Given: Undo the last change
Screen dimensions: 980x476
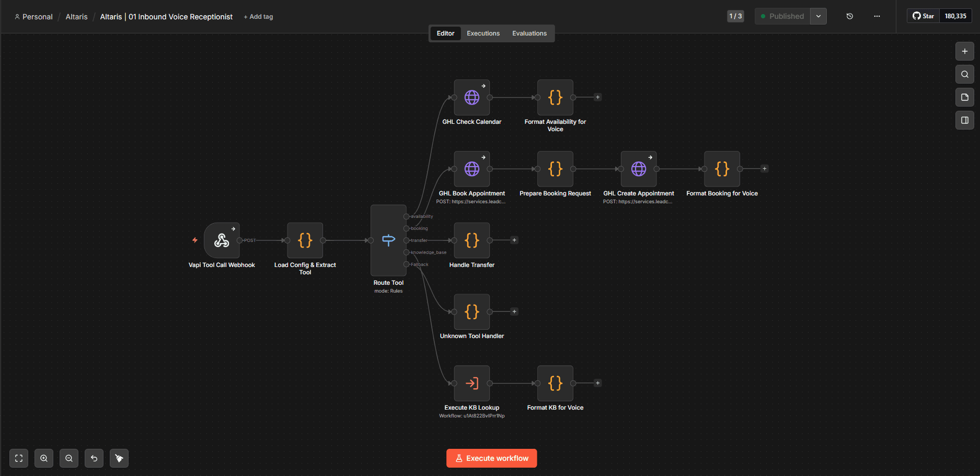Looking at the screenshot, I should coord(94,458).
